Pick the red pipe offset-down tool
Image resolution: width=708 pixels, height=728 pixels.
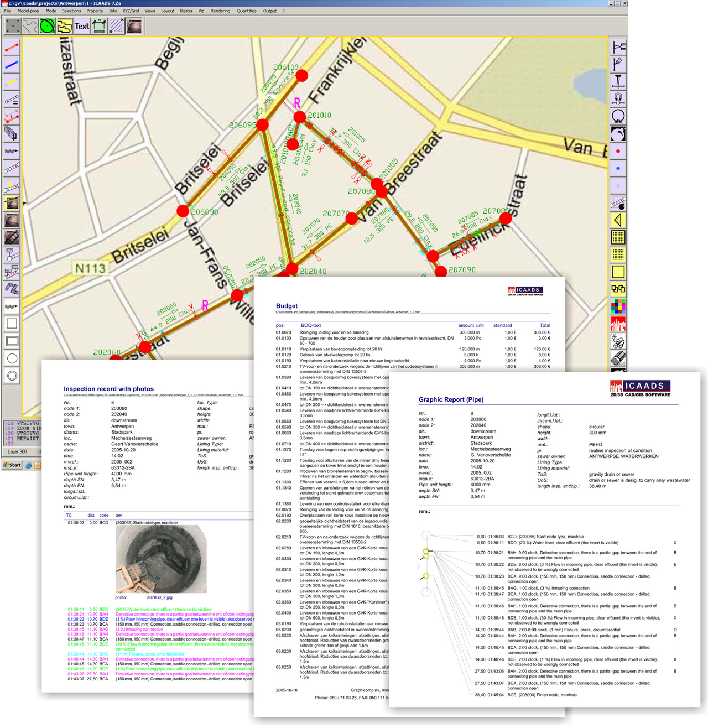(x=12, y=116)
